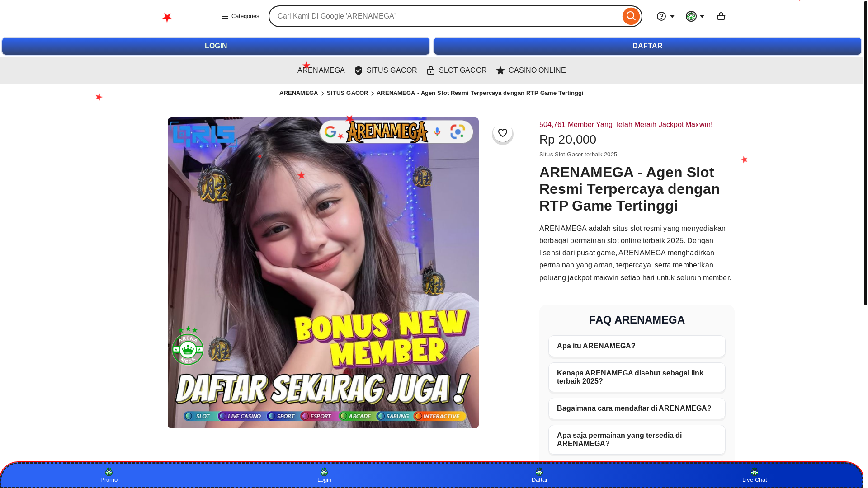Click the shield check icon beside SITUS GACOR

coord(359,70)
